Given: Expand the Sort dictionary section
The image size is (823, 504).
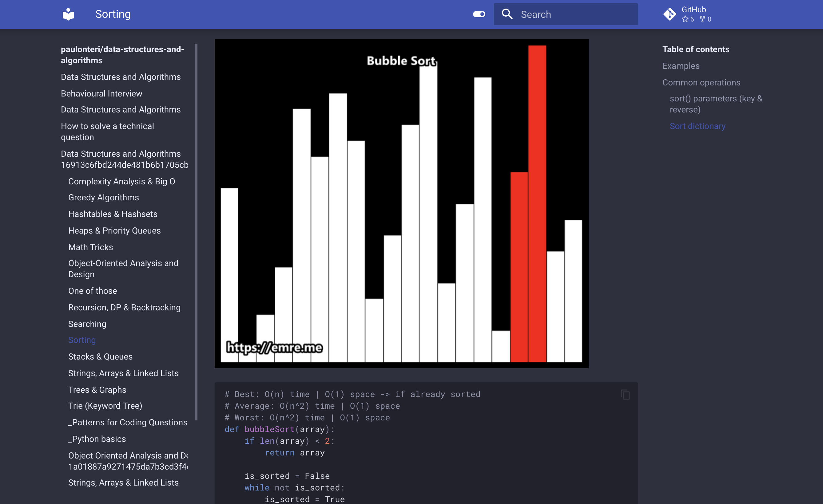Looking at the screenshot, I should [x=697, y=126].
